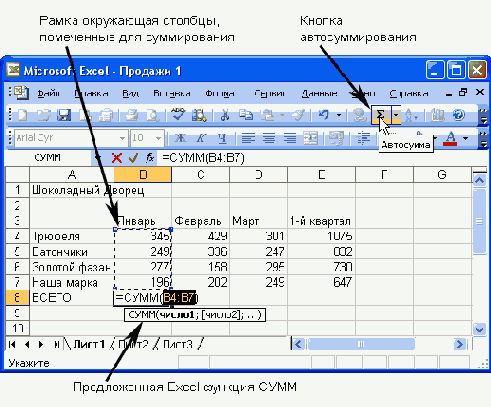Paste using the clipboard icon
491x407 pixels.
click(x=267, y=115)
